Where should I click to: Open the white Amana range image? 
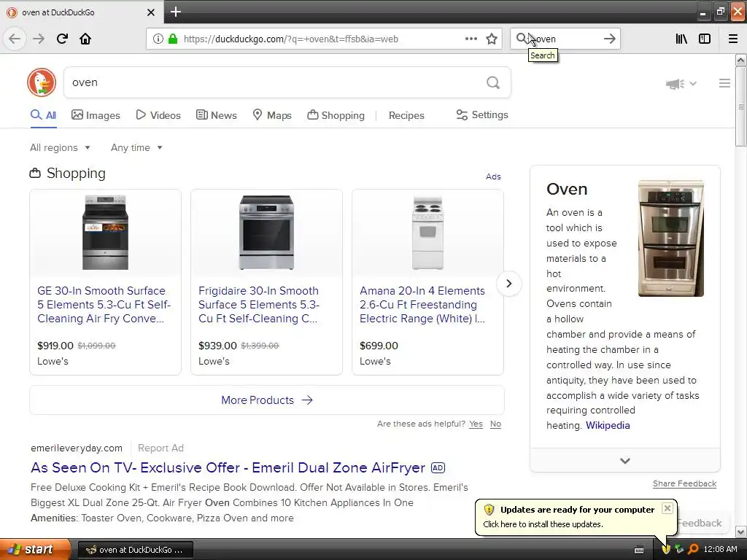click(427, 233)
